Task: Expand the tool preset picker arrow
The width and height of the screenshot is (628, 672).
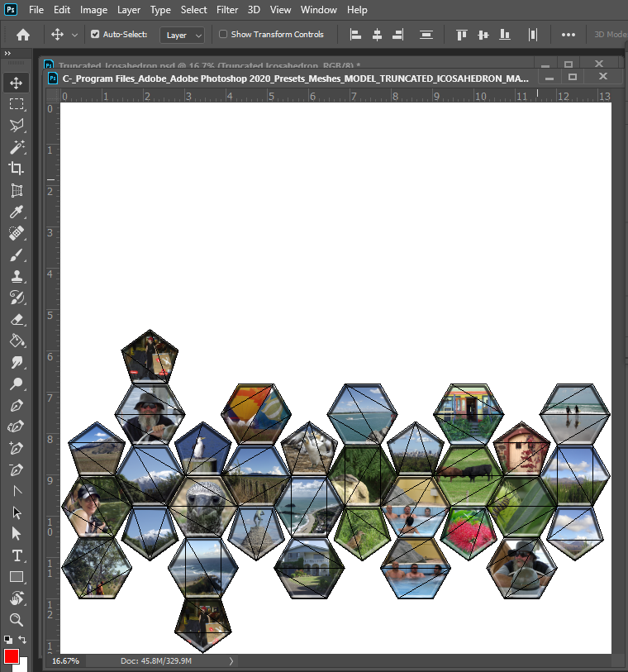Action: pyautogui.click(x=74, y=36)
